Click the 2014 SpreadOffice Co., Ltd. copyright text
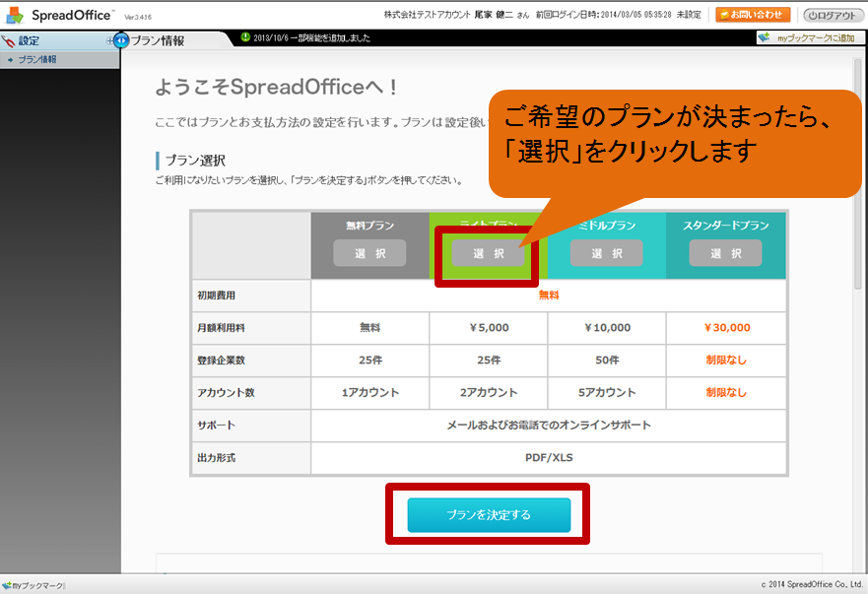Viewport: 868px width, 594px height. tap(812, 584)
